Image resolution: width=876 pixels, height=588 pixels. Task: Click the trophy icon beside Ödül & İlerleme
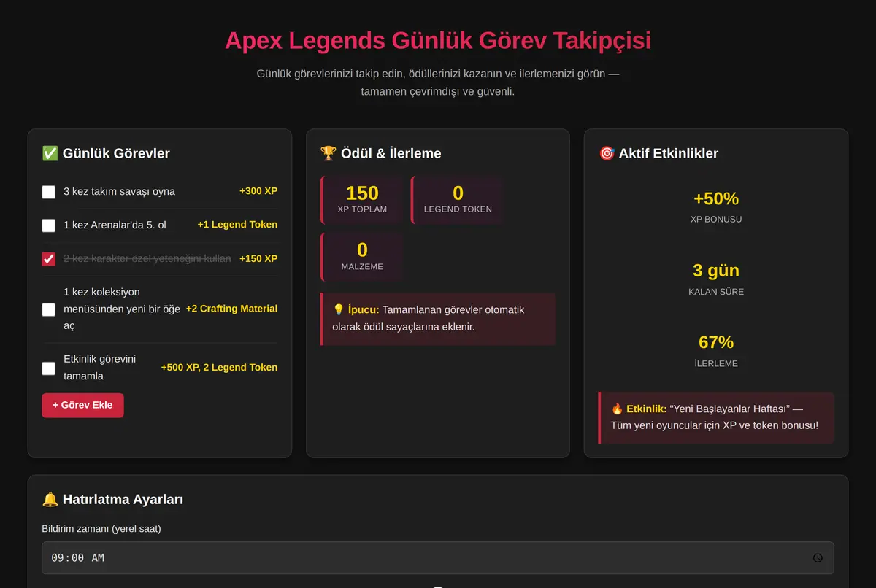pyautogui.click(x=328, y=153)
